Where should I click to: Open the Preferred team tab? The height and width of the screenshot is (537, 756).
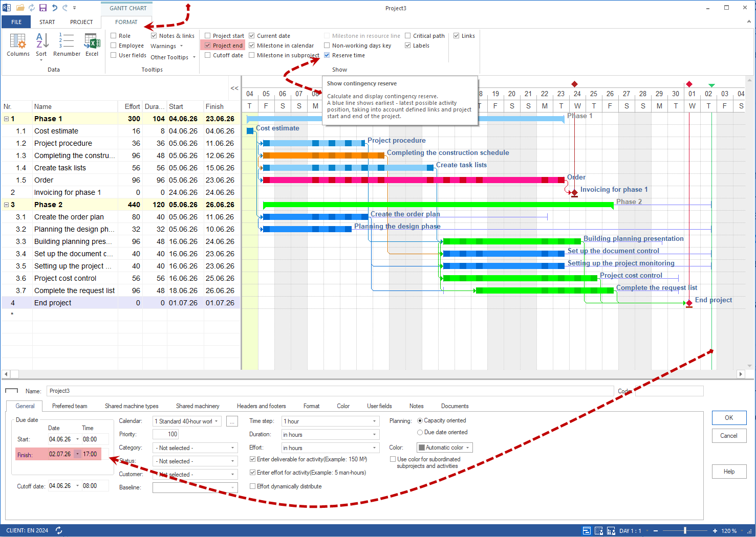click(x=70, y=406)
